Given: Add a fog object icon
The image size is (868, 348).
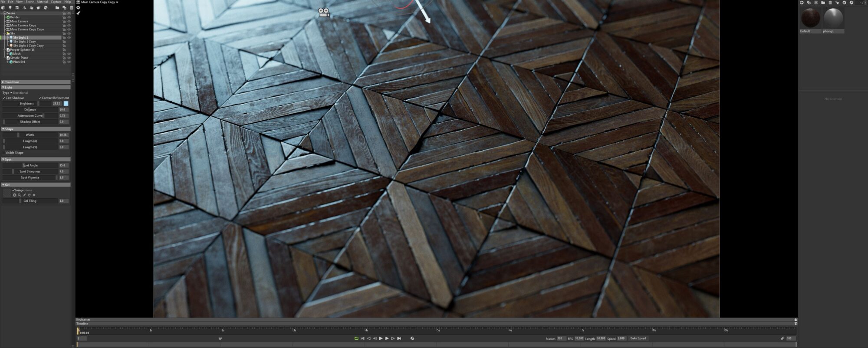Looking at the screenshot, I should (x=31, y=7).
